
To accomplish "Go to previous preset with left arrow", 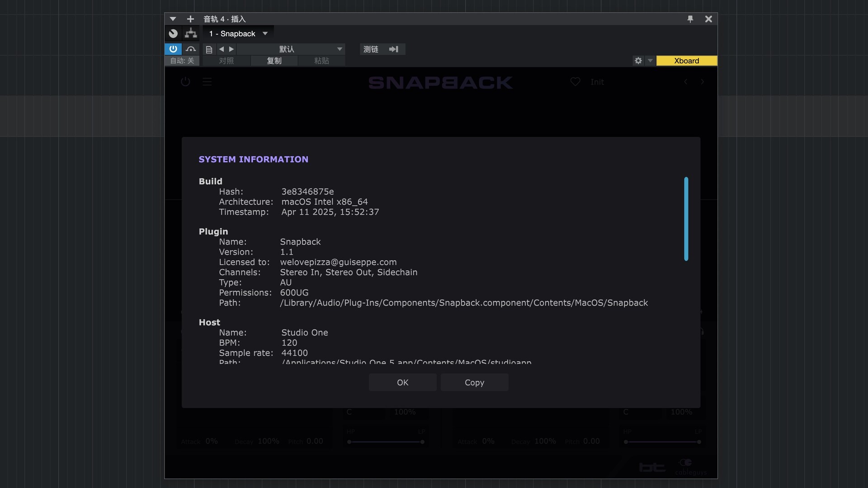I will [222, 49].
